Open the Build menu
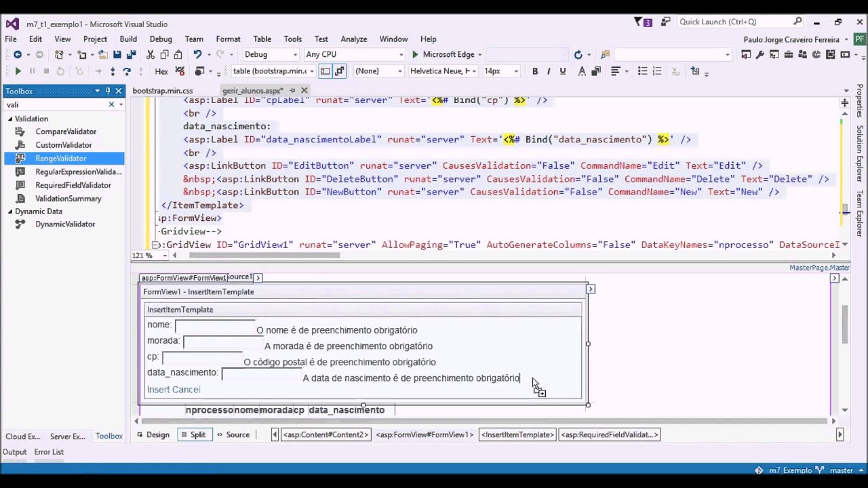 pyautogui.click(x=128, y=39)
